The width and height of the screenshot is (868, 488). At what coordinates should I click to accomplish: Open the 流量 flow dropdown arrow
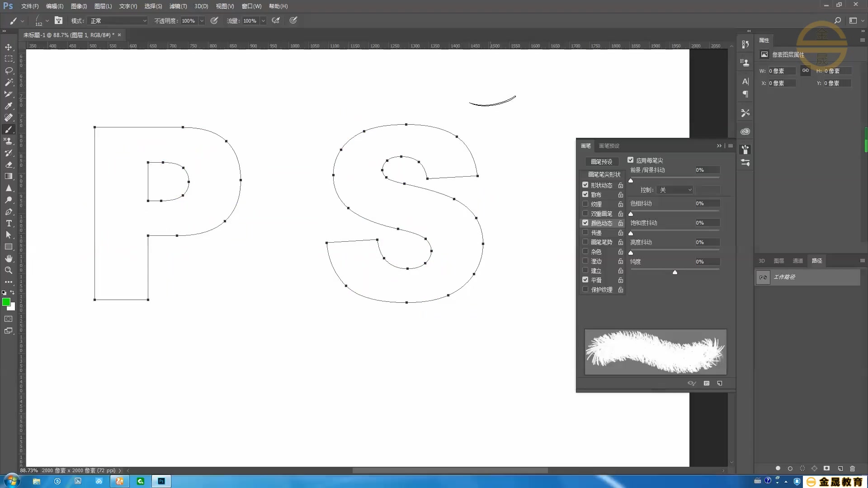263,21
